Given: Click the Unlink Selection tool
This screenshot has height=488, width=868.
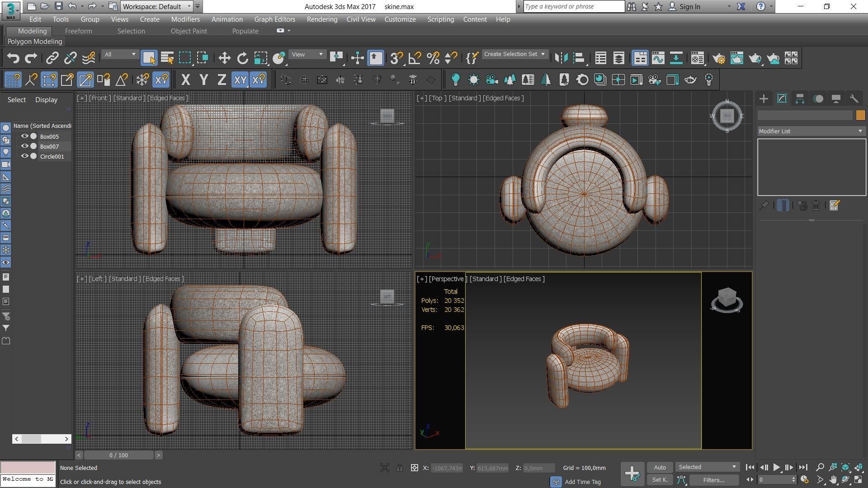Looking at the screenshot, I should (71, 58).
